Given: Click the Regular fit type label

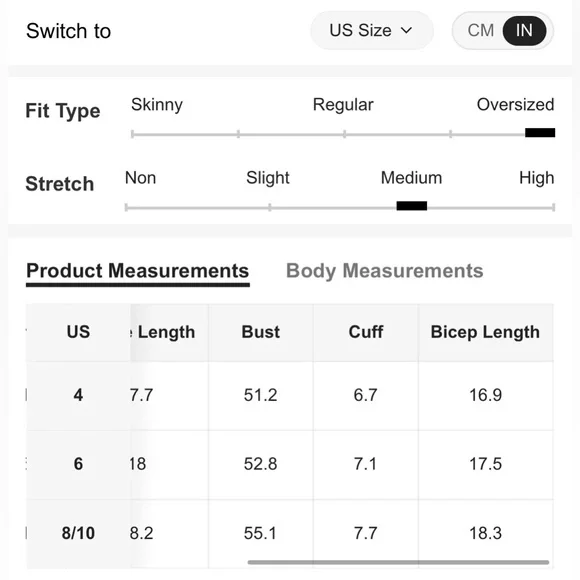Looking at the screenshot, I should coord(343,105).
